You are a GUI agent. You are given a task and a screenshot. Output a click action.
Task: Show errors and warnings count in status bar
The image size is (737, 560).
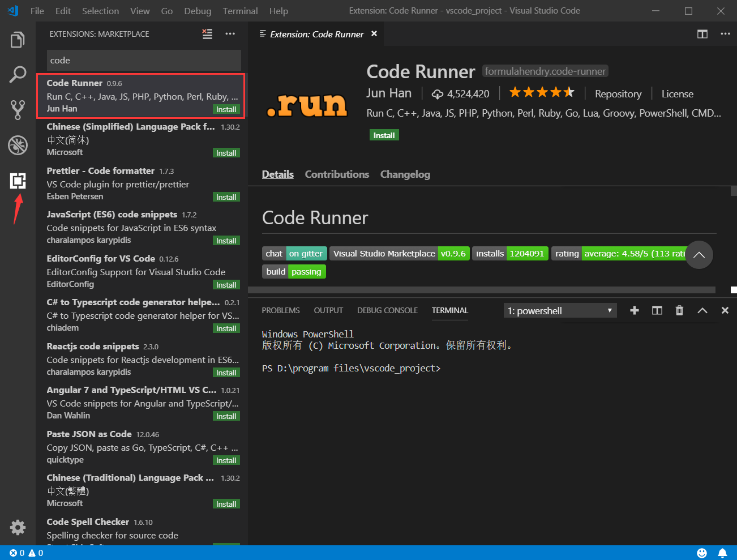pyautogui.click(x=27, y=553)
